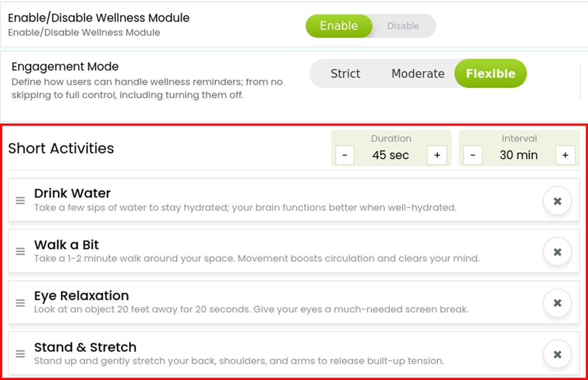588x380 pixels.
Task: Click the Walk a Bit drag handle
Action: pos(20,252)
